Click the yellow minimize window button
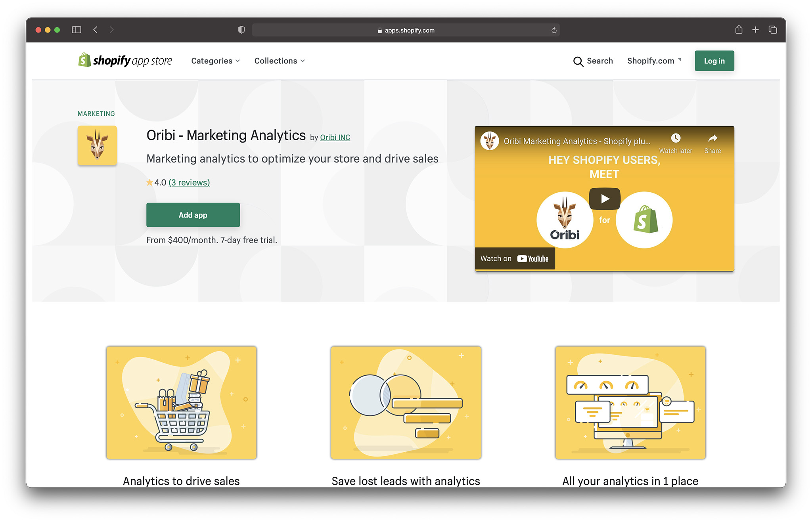 [48, 30]
